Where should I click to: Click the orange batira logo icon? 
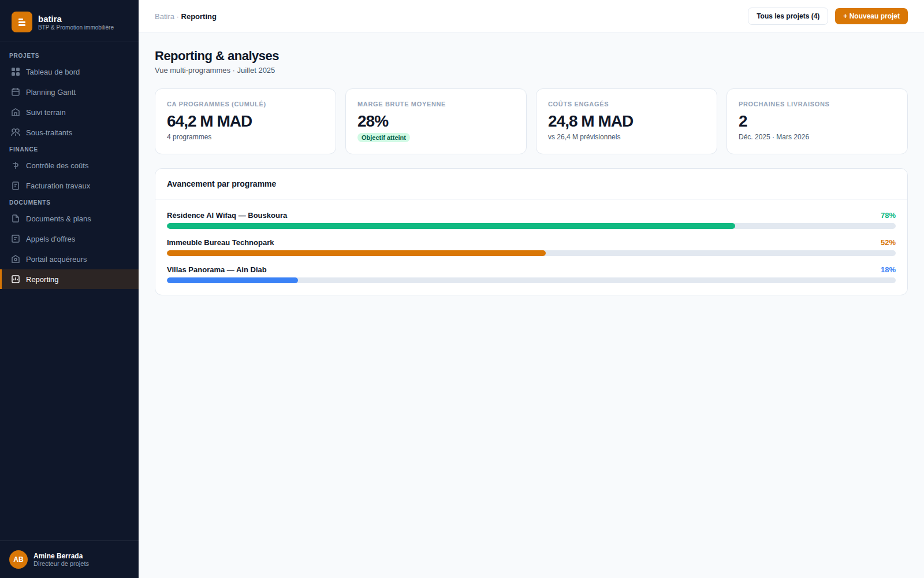pyautogui.click(x=22, y=22)
